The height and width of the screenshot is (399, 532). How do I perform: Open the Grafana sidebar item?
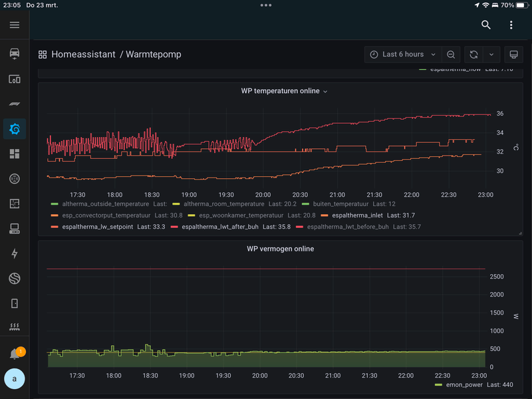15,128
